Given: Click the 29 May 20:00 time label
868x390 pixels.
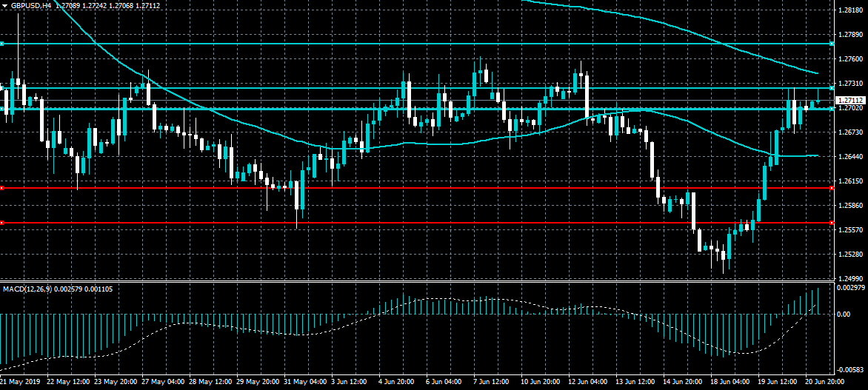Looking at the screenshot, I should (x=256, y=383).
